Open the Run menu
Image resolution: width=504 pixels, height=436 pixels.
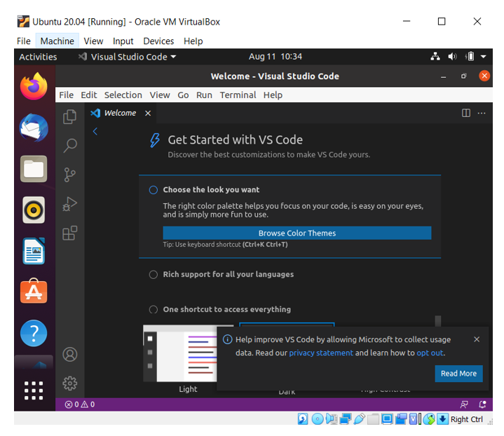(x=204, y=95)
